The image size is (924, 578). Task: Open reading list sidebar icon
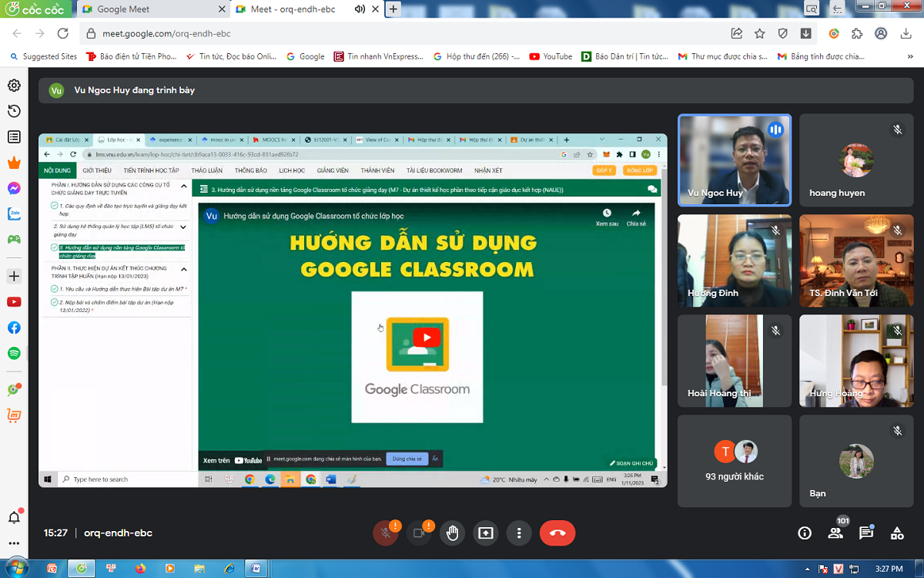(x=14, y=137)
